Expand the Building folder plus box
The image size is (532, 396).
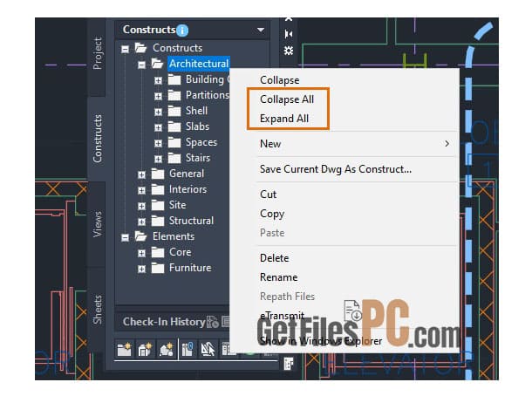point(158,81)
